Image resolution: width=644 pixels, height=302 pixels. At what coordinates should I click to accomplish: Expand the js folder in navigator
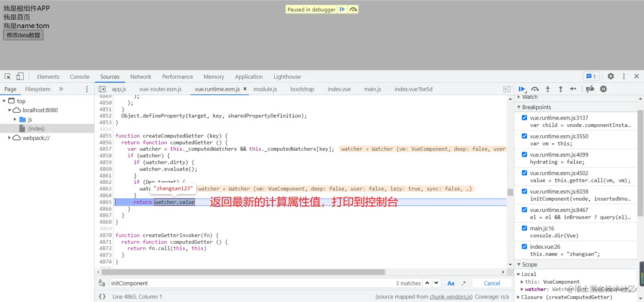coord(15,120)
